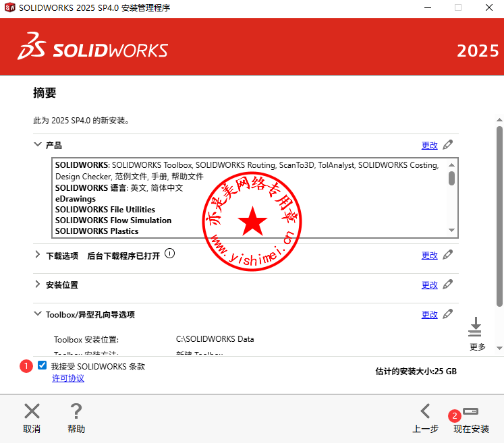
Task: Click the Toolbox 安装位置 label
Action: coord(86,340)
